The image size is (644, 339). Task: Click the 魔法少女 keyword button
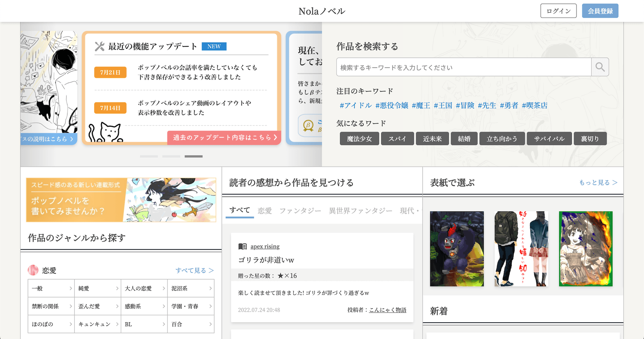coord(359,138)
